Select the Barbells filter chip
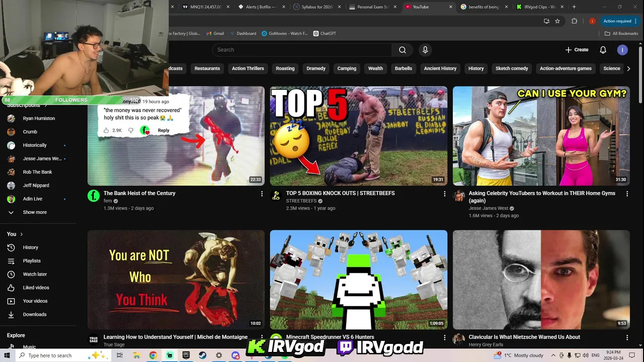The height and width of the screenshot is (362, 644). click(x=404, y=68)
